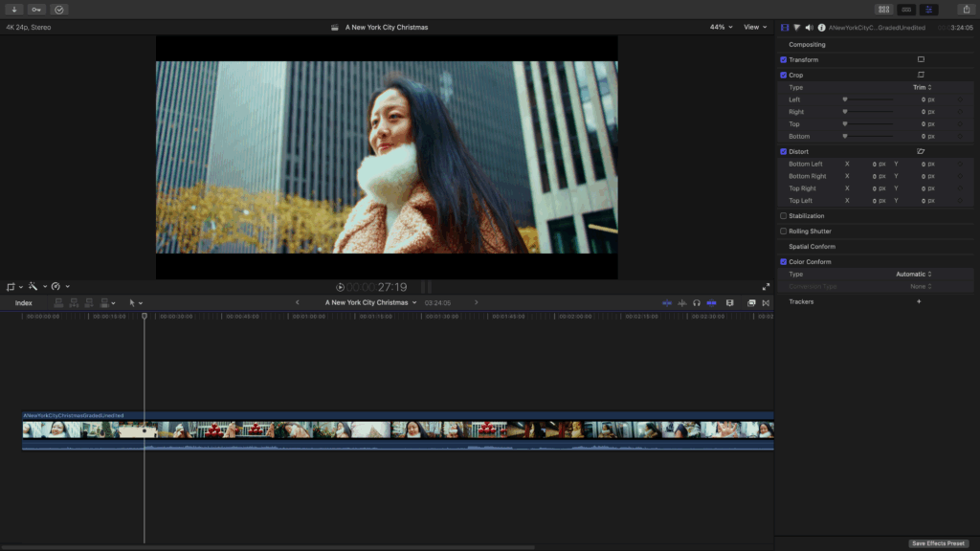Click the Crop Left slider handle
The height and width of the screenshot is (551, 980).
844,99
